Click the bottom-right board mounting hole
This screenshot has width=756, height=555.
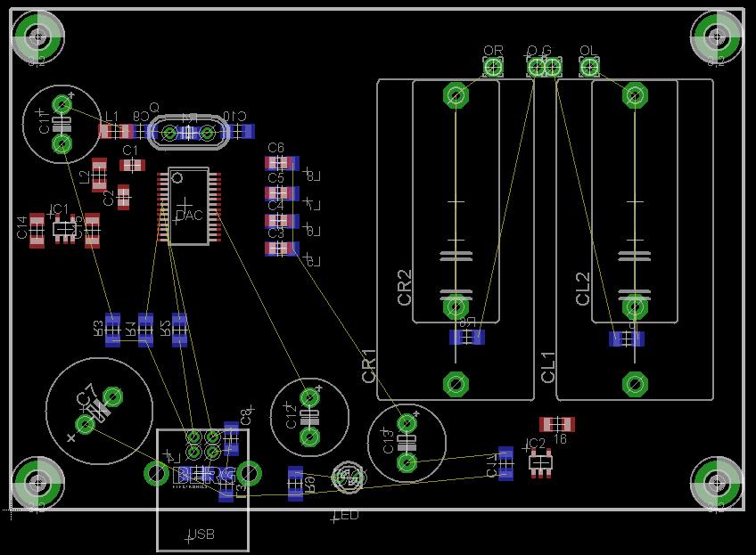coord(717,483)
